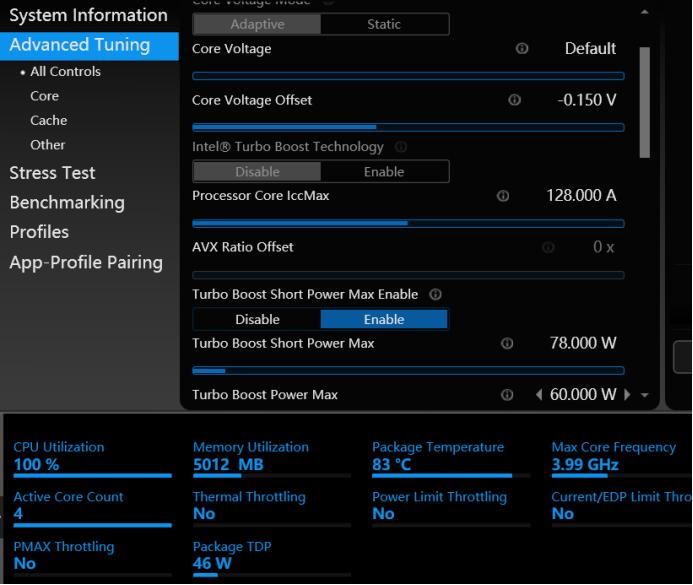Click info icon for Turbo Boost Power Max
This screenshot has height=585, width=693.
[x=507, y=395]
